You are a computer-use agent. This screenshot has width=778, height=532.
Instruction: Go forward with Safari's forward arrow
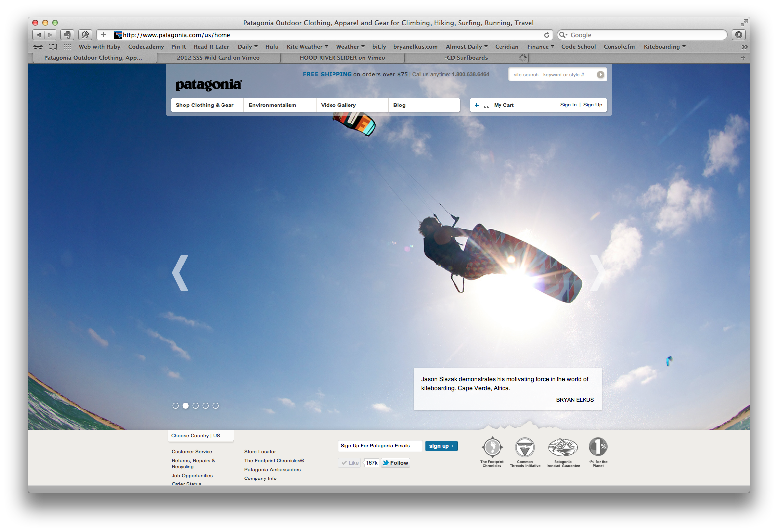coord(50,35)
